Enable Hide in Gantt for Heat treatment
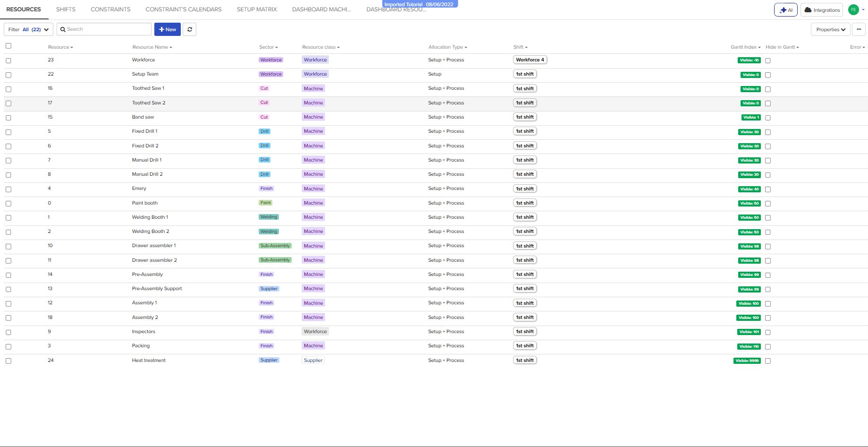The image size is (868, 447). point(768,361)
